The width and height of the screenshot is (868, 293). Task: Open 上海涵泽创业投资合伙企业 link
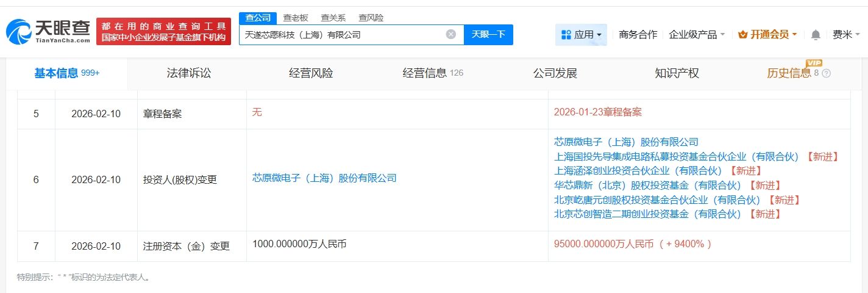coord(638,171)
